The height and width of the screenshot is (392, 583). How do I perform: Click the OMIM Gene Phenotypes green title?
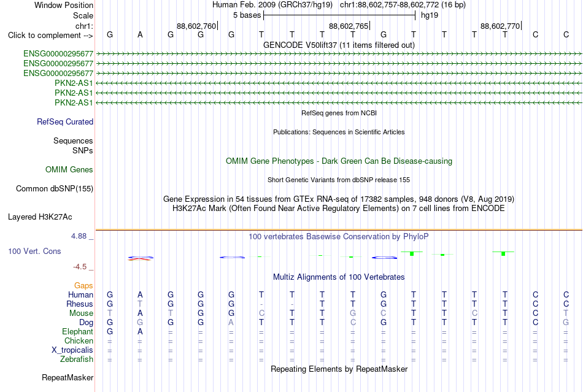(339, 161)
